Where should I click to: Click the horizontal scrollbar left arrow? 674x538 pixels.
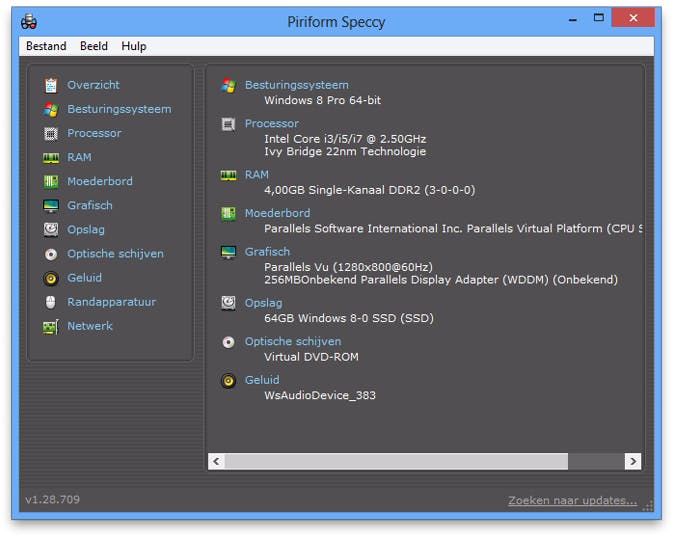click(216, 462)
